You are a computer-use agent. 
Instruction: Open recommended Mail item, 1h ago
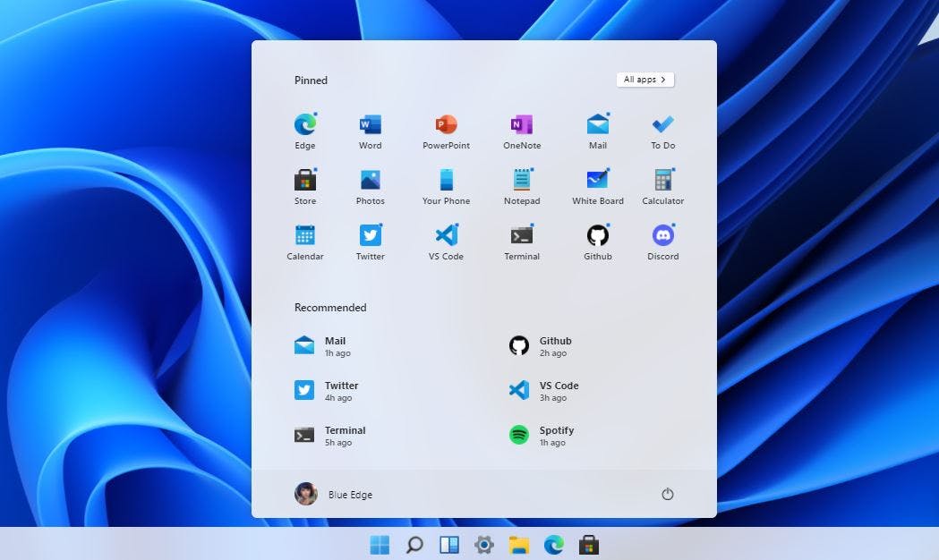coord(322,346)
